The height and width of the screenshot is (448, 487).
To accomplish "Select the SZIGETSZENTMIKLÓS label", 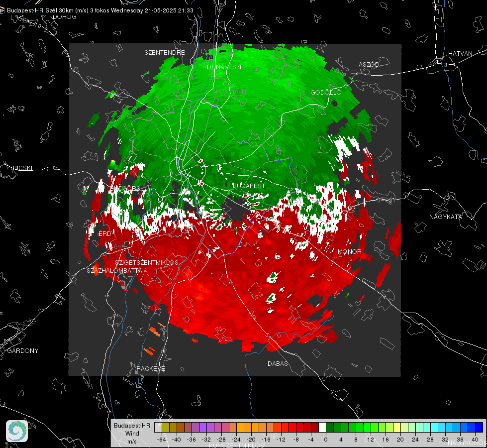I will tap(147, 262).
